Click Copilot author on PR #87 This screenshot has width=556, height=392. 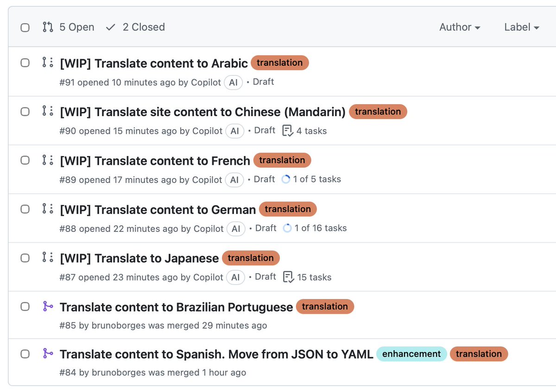click(x=208, y=278)
